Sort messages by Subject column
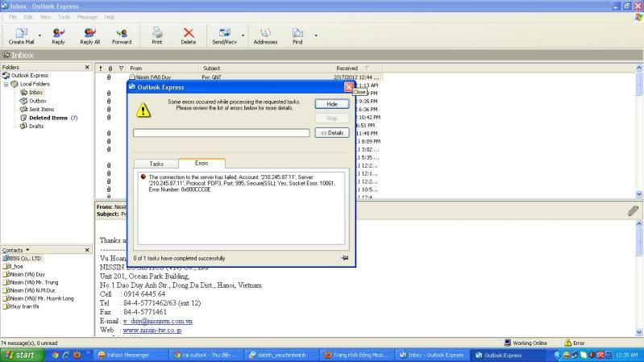Viewport: 644px width, 362px height. point(265,69)
